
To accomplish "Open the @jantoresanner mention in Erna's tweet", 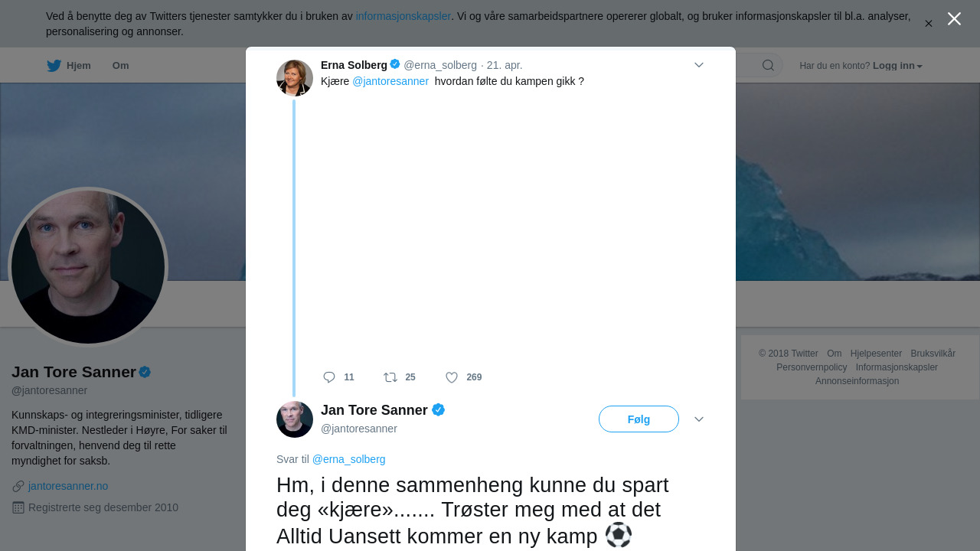I will (x=390, y=81).
